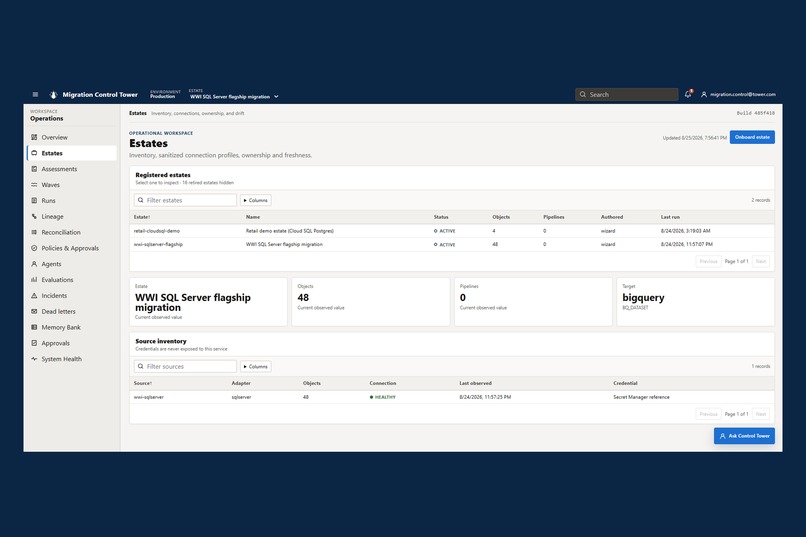
Task: Click the Policies & Approvals sidebar icon
Action: (x=34, y=248)
